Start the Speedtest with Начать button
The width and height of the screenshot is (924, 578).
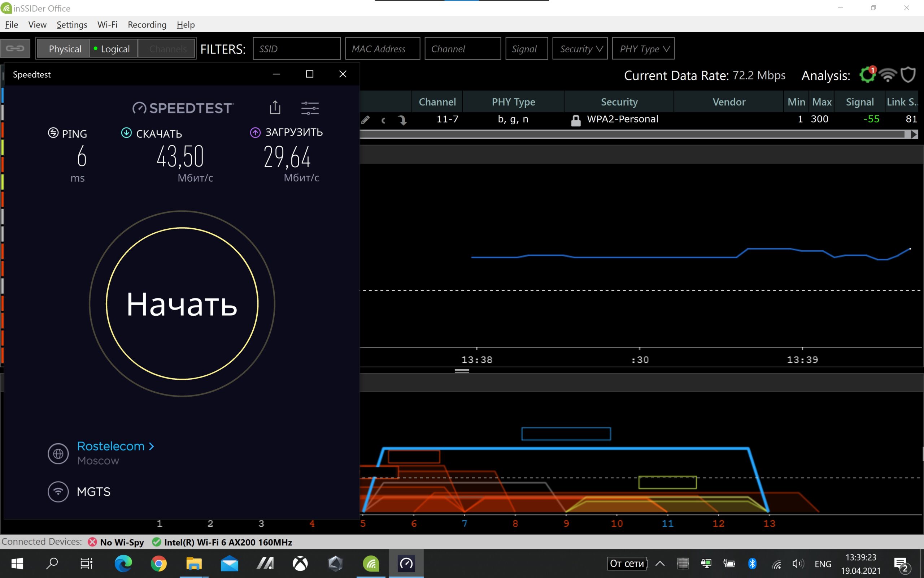click(182, 303)
